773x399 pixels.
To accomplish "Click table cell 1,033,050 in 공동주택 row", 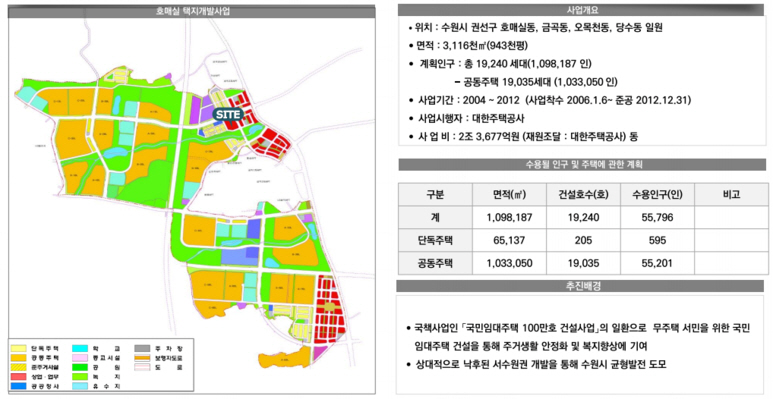I will pos(509,263).
